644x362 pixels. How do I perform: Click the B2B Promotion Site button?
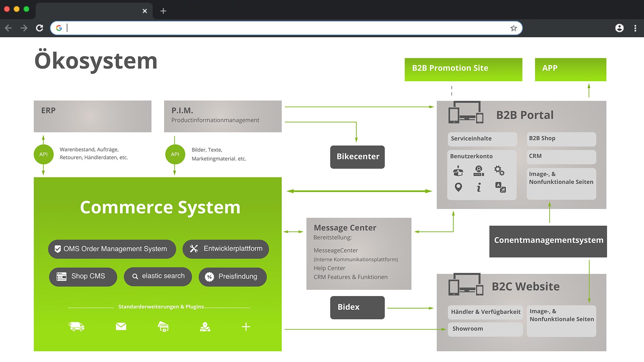point(463,69)
